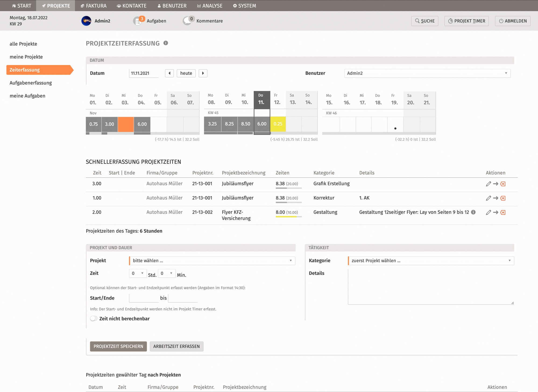Select Aufgabenerfassung in sidebar

click(31, 83)
